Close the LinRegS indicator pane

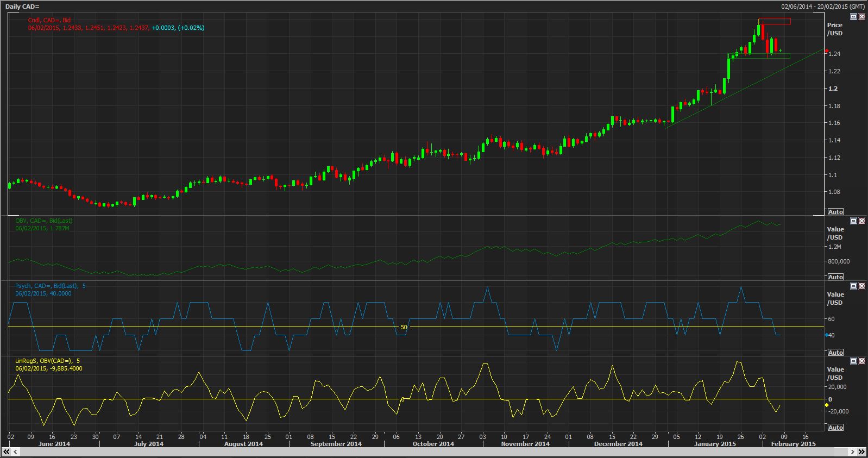[x=861, y=361]
